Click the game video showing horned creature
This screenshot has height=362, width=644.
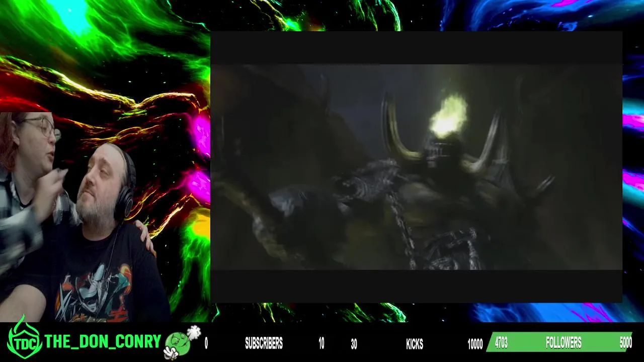(x=416, y=167)
